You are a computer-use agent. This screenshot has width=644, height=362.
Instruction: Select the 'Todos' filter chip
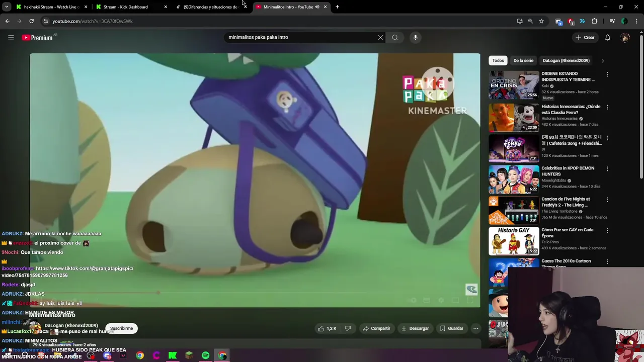click(x=498, y=61)
